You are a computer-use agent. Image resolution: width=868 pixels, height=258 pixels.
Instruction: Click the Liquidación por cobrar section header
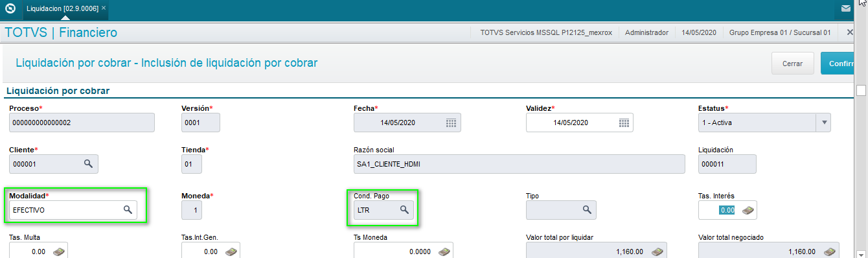coord(58,91)
